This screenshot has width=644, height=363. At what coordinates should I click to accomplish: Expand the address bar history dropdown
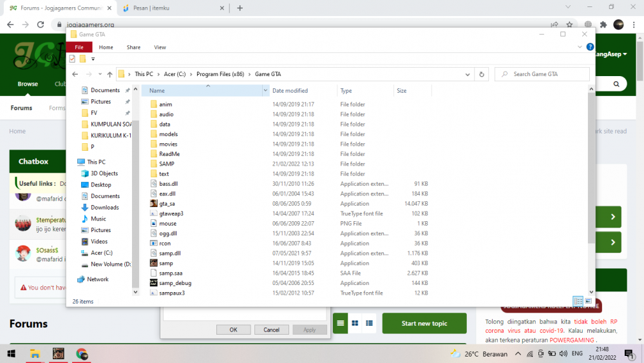(468, 74)
